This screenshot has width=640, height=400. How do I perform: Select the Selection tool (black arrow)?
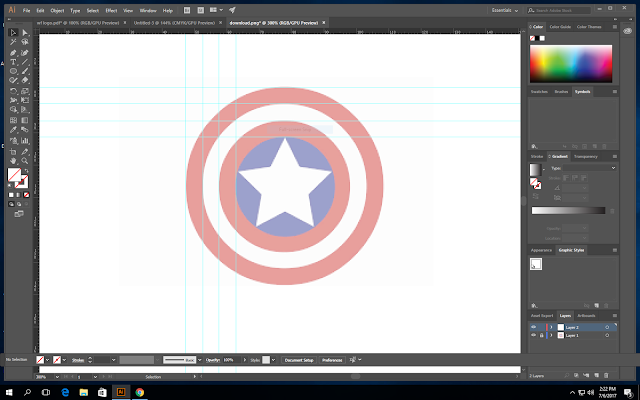click(x=13, y=32)
